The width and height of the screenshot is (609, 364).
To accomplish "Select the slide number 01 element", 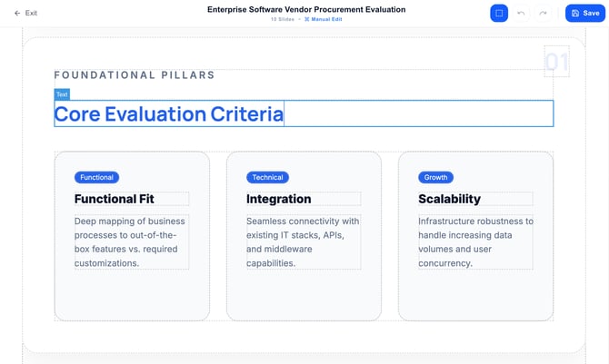I will point(556,63).
